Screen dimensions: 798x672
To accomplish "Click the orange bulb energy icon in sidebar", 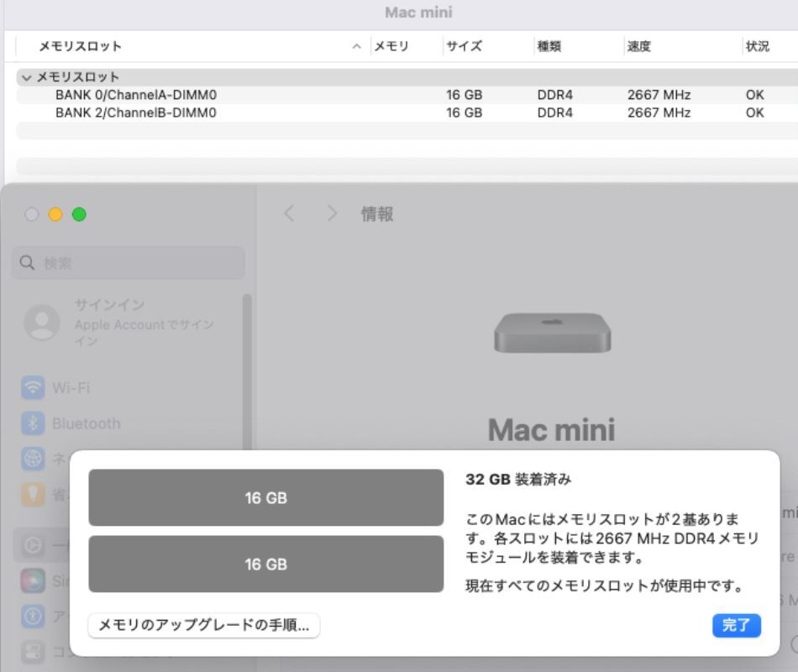I will click(33, 494).
